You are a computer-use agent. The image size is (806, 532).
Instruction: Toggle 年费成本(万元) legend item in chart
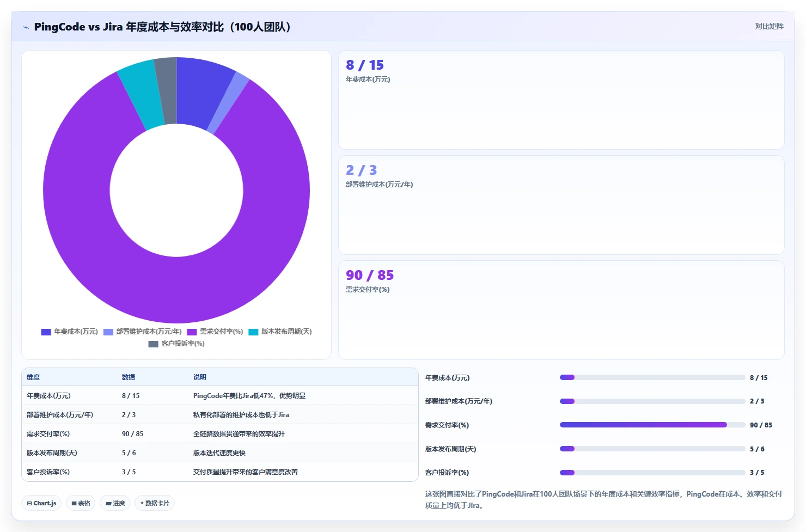click(70, 332)
